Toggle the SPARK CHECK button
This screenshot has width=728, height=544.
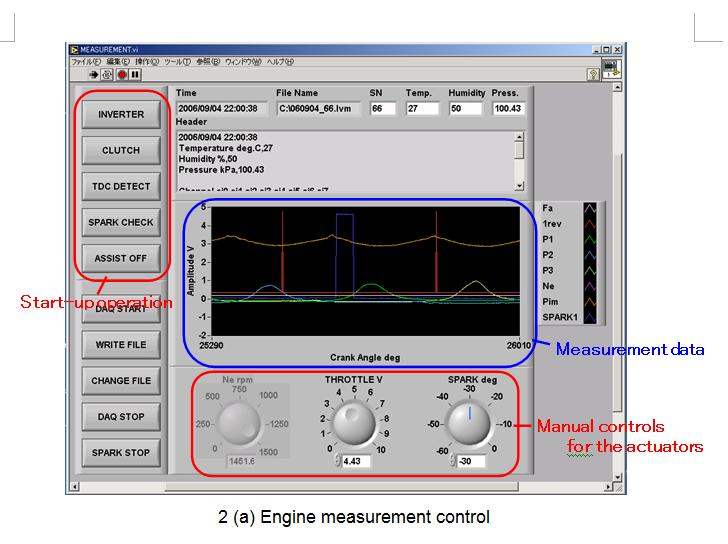click(121, 222)
